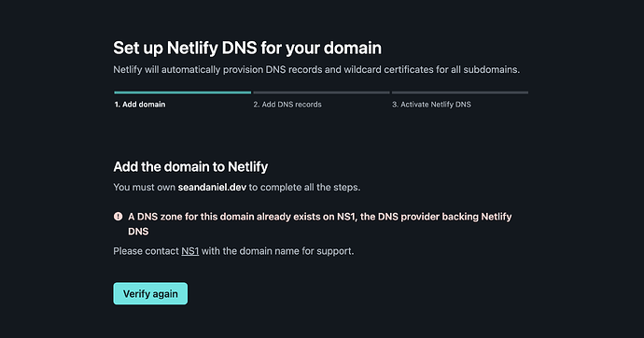Click the Add the domain to Netlify heading
The height and width of the screenshot is (338, 644).
point(190,167)
